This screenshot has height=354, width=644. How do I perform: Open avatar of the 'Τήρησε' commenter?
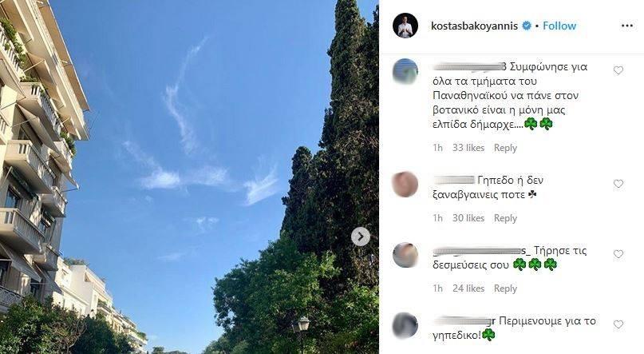pos(405,255)
